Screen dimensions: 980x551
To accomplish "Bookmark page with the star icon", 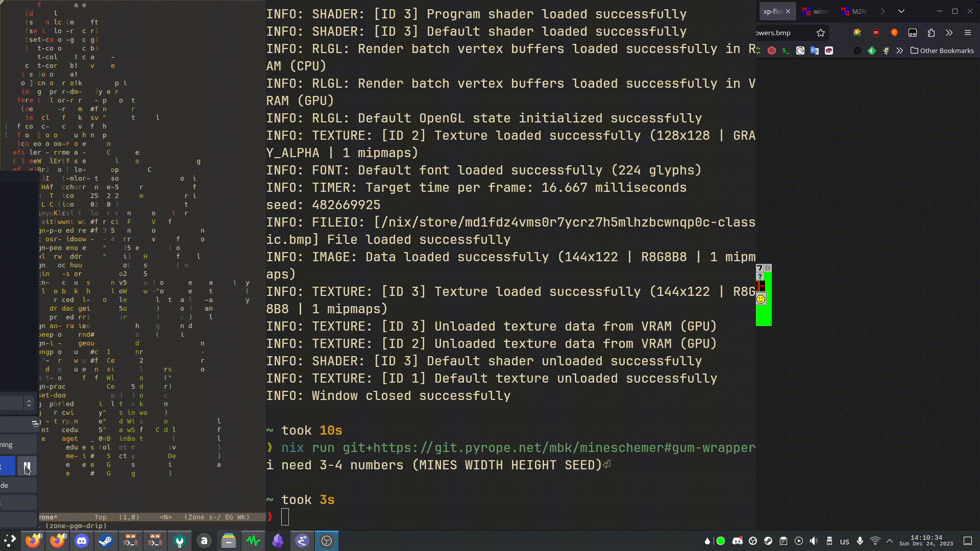I will (x=821, y=33).
